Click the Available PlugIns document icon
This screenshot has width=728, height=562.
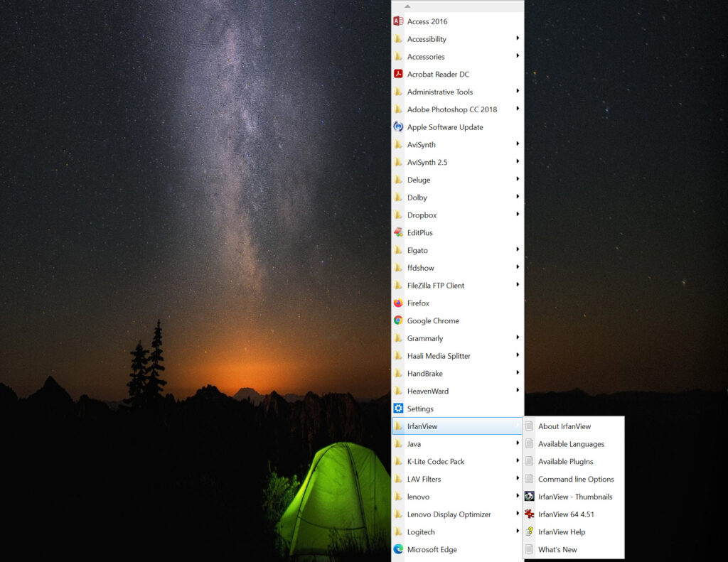coord(529,461)
